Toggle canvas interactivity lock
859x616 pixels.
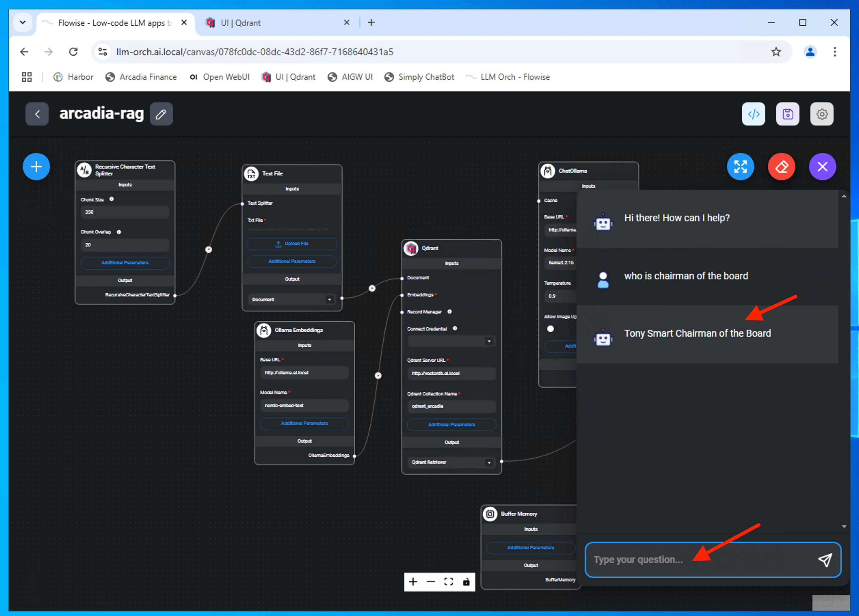(466, 581)
